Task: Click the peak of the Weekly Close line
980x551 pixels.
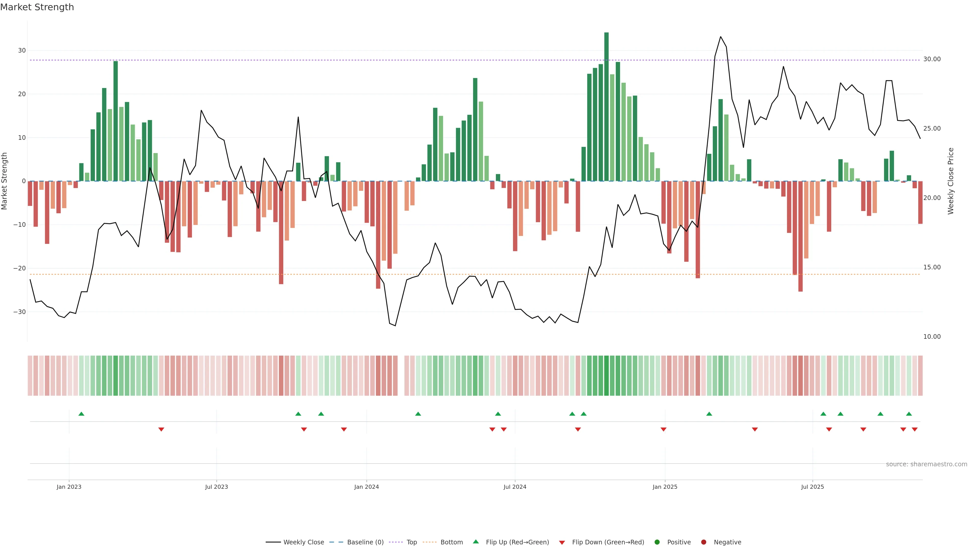Action: [720, 37]
